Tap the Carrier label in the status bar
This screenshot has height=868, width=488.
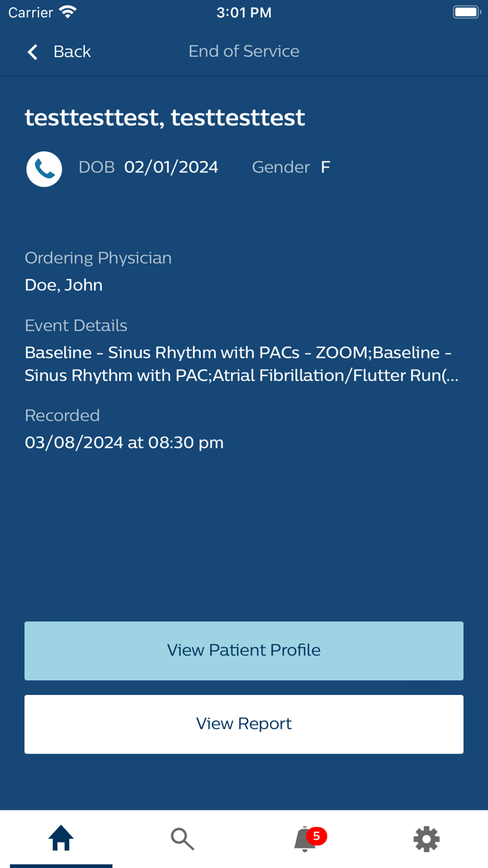point(23,10)
